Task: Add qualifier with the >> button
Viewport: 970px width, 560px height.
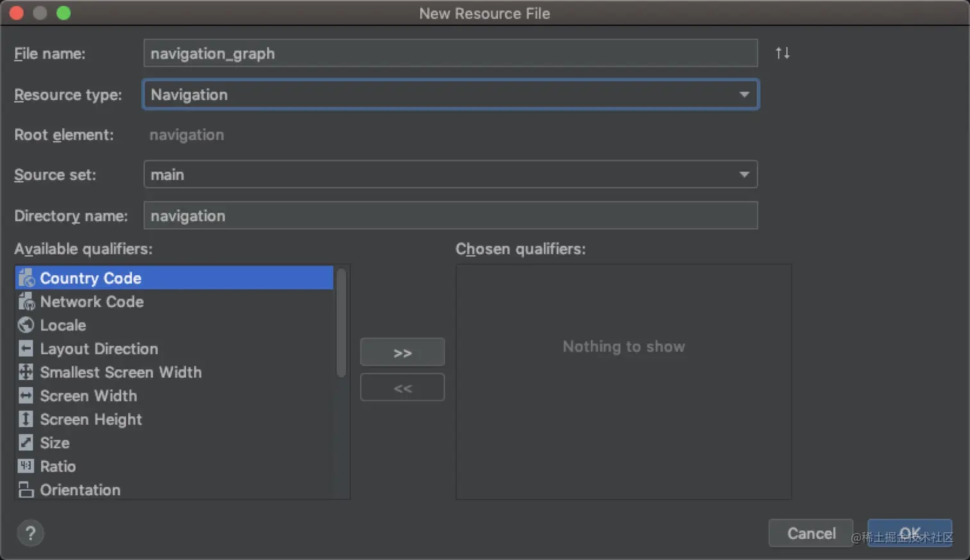Action: coord(402,352)
